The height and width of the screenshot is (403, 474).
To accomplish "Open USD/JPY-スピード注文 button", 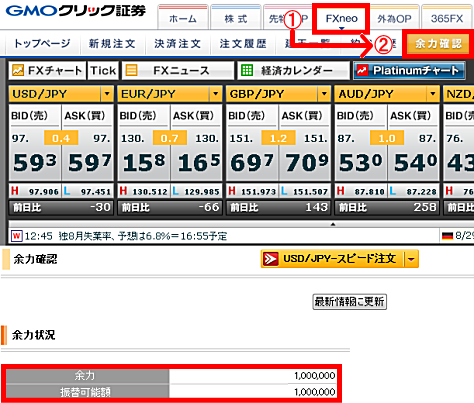I will point(333,259).
